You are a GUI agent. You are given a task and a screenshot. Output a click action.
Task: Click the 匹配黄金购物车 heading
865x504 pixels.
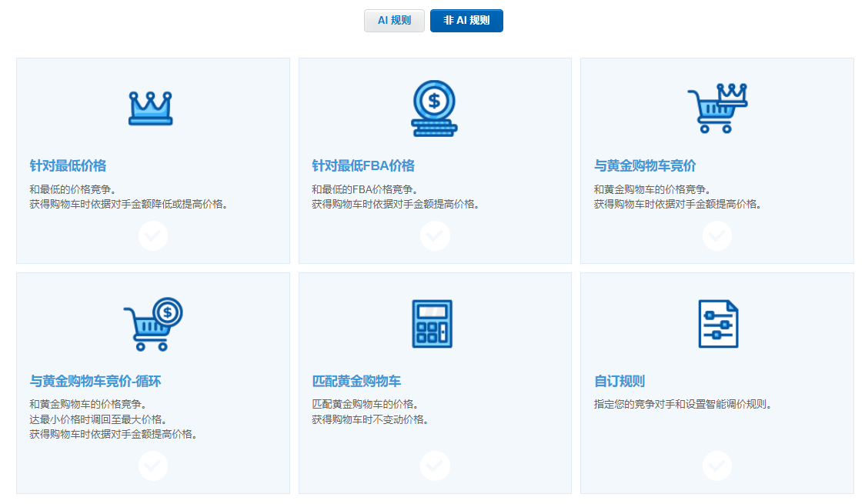pyautogui.click(x=356, y=381)
